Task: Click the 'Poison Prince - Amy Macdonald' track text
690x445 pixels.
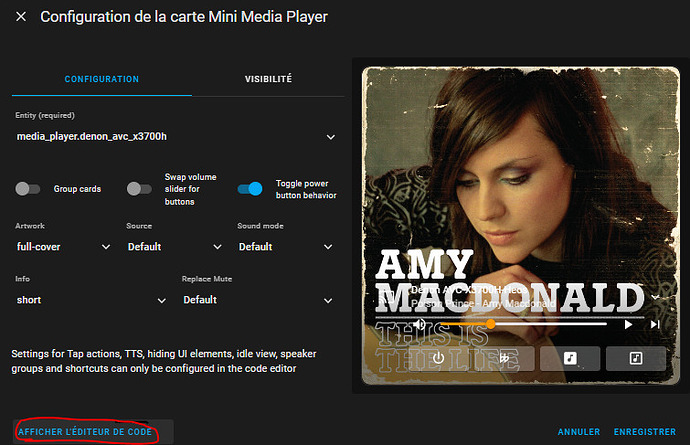Action: 483,304
